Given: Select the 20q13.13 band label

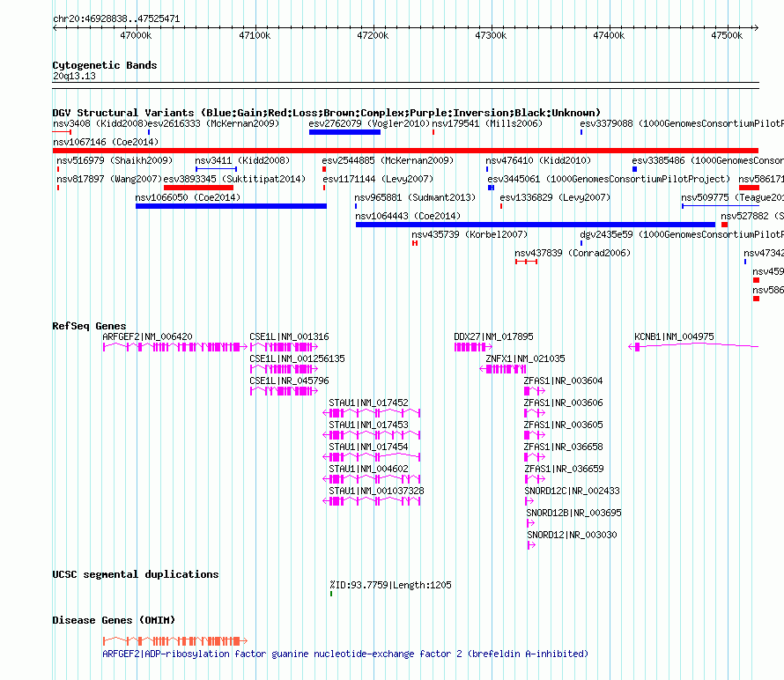Looking at the screenshot, I should tap(74, 76).
